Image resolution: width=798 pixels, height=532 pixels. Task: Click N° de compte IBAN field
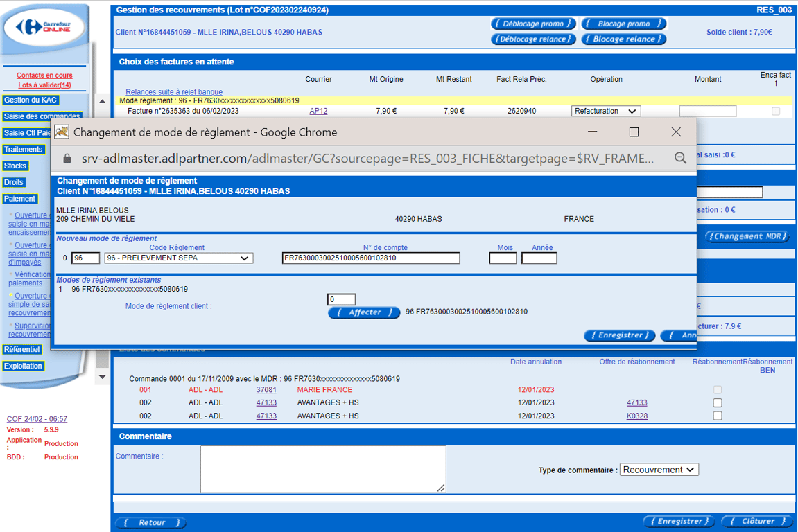[x=371, y=258]
